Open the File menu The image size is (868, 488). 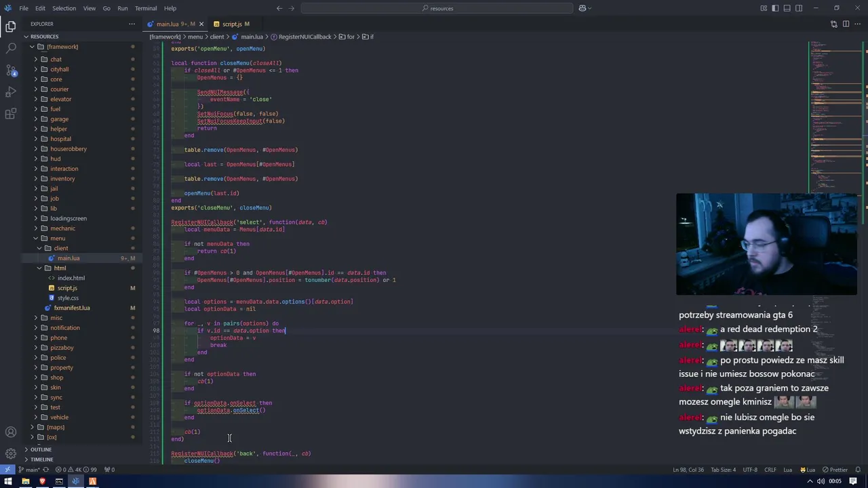[24, 8]
